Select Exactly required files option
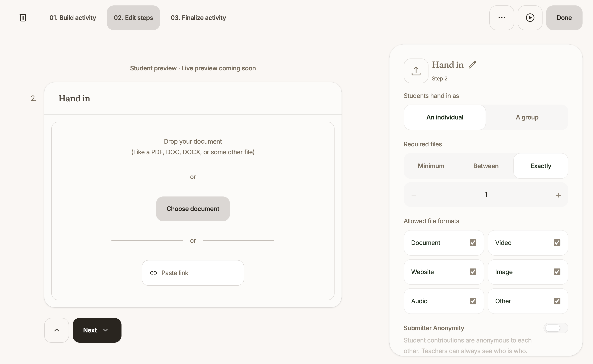 click(x=540, y=166)
